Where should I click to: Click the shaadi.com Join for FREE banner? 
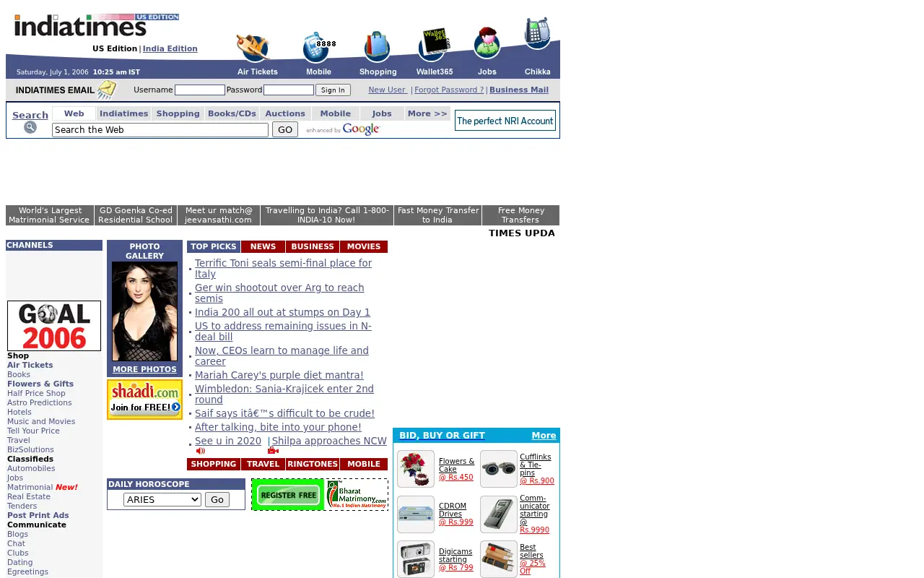(144, 399)
